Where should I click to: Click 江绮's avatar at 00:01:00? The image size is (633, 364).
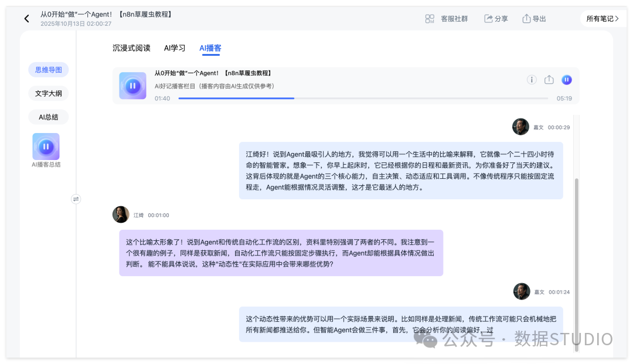(121, 215)
